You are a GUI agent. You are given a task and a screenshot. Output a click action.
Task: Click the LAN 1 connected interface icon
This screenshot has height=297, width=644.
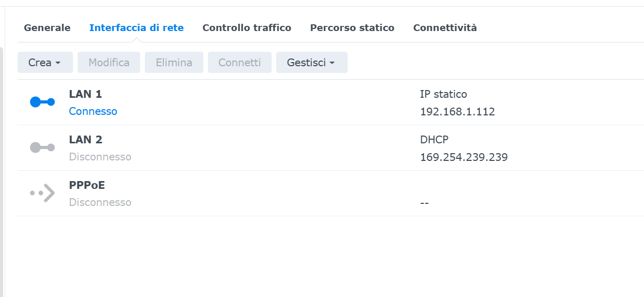point(42,102)
